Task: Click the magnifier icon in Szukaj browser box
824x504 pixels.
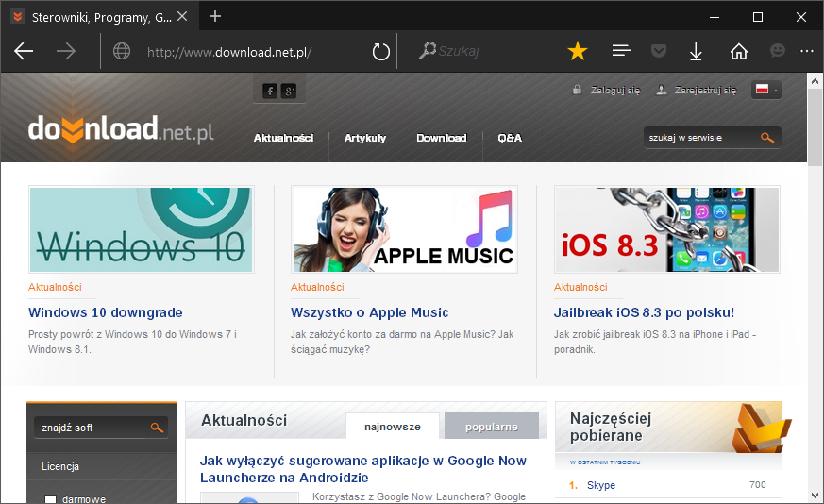Action: (428, 50)
